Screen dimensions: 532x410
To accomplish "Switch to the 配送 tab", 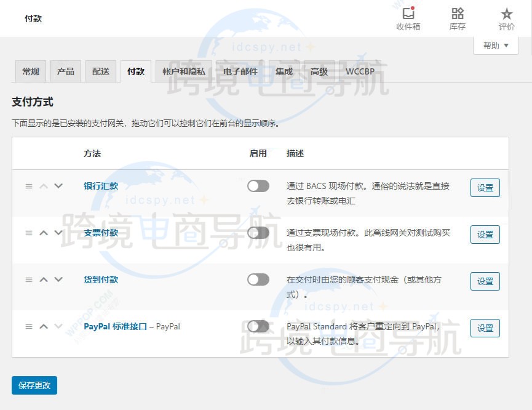I will pyautogui.click(x=100, y=71).
